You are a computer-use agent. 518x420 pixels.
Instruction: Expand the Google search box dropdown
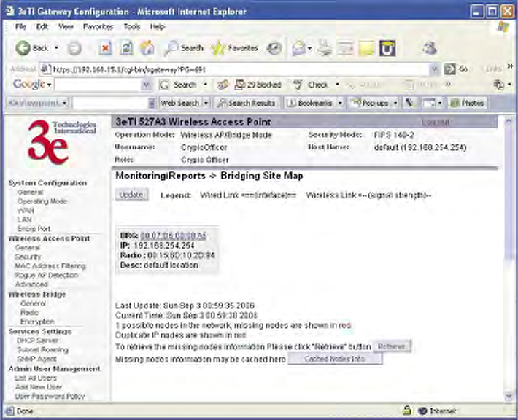click(x=146, y=85)
